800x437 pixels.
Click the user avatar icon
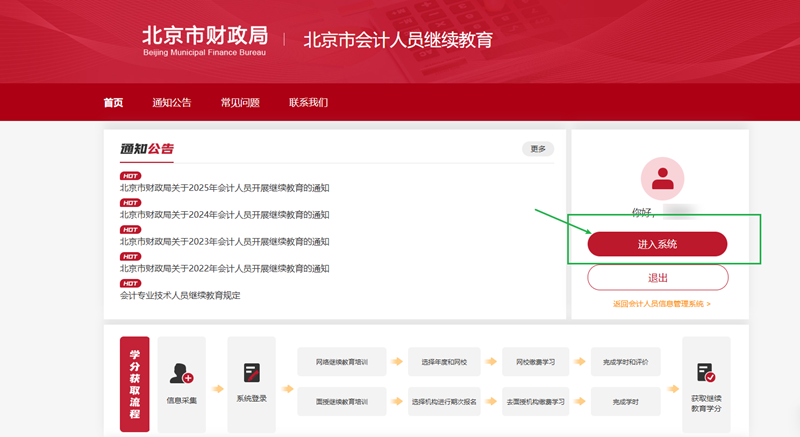point(662,178)
